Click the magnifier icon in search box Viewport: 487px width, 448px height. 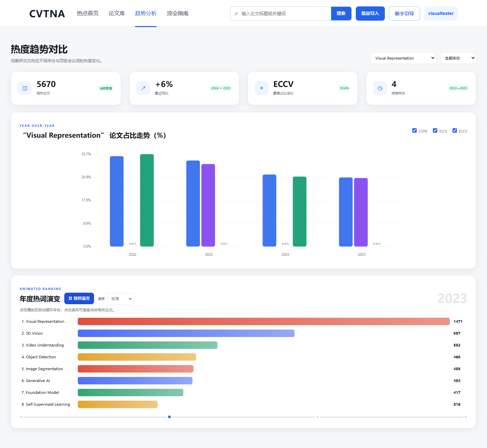[236, 14]
